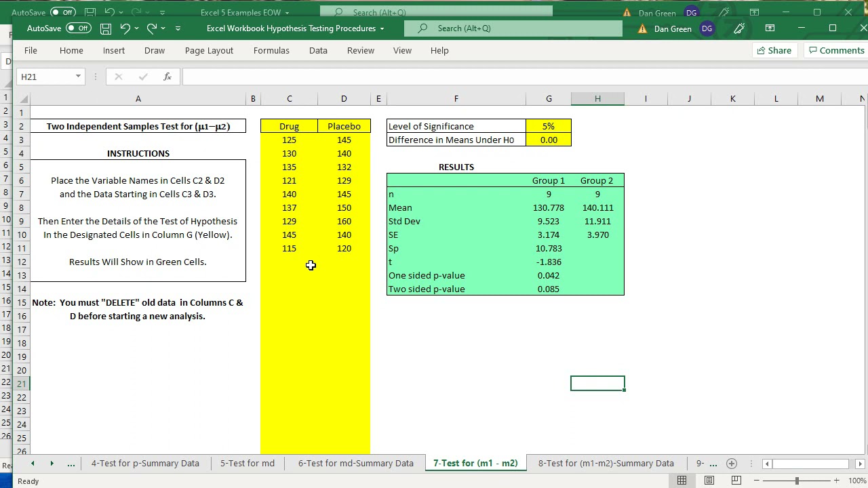Click the Select All corner triangle
868x488 pixels.
(x=22, y=99)
